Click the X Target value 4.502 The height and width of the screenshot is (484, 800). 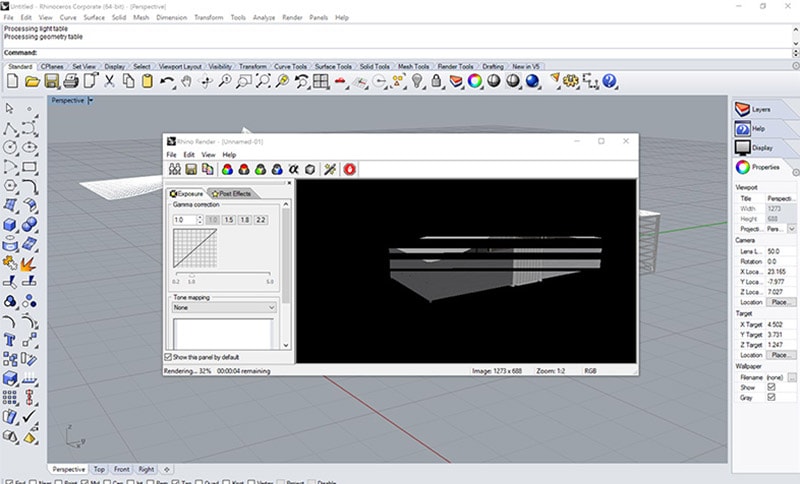(x=781, y=324)
